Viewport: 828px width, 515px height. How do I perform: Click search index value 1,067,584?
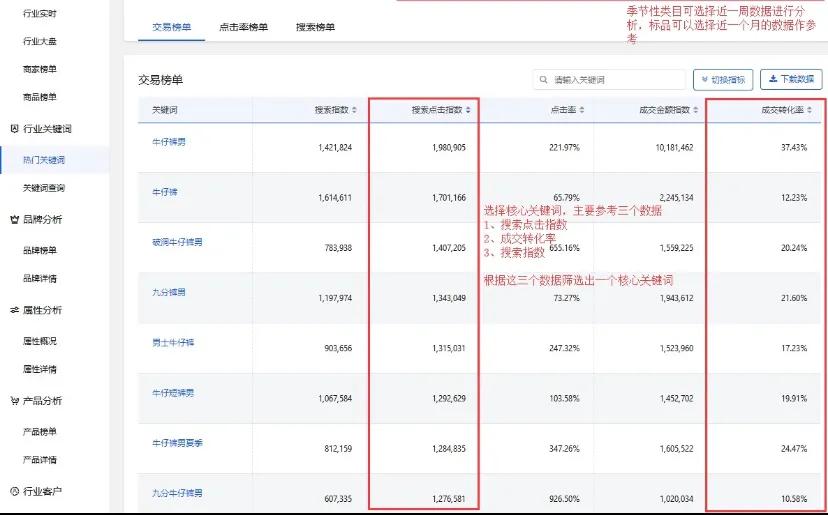click(x=335, y=398)
